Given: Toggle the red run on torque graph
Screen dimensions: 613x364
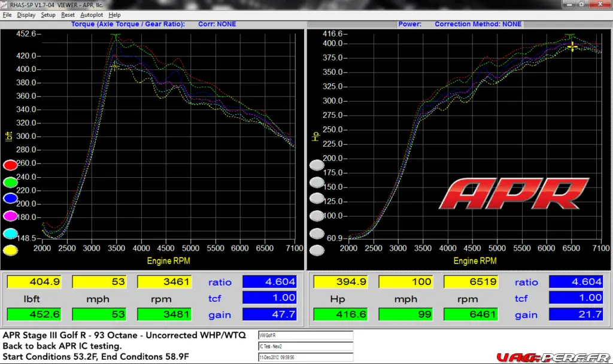Looking at the screenshot, I should click(11, 165).
